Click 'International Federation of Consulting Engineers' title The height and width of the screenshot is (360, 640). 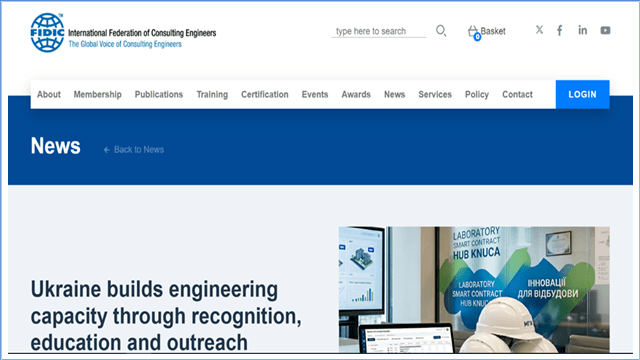[x=142, y=33]
